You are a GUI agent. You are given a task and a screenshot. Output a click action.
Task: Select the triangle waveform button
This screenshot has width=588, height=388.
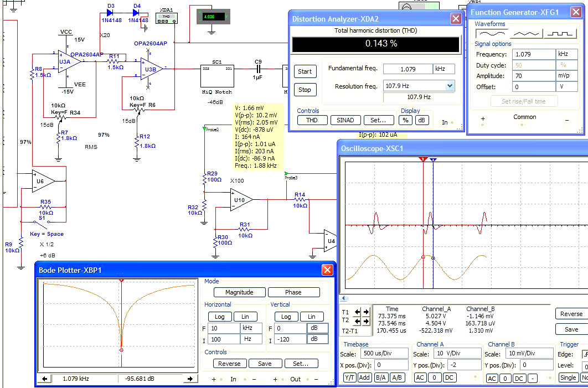[525, 34]
